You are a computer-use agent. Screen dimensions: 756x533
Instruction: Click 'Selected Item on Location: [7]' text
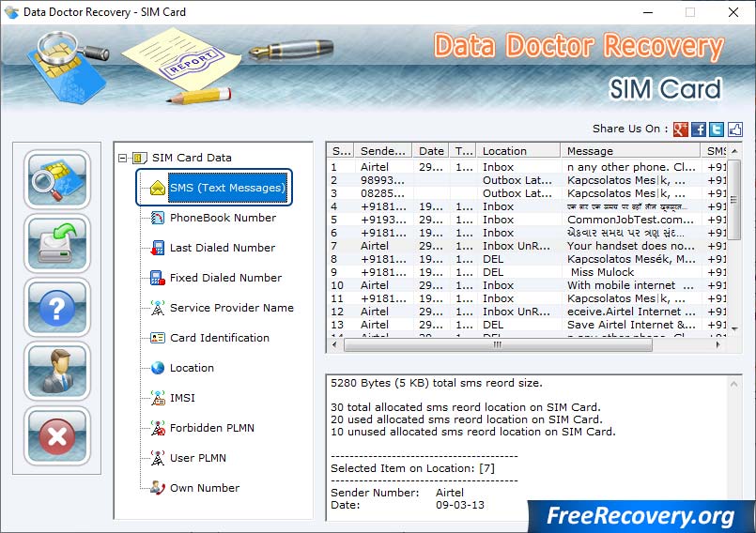pos(412,468)
